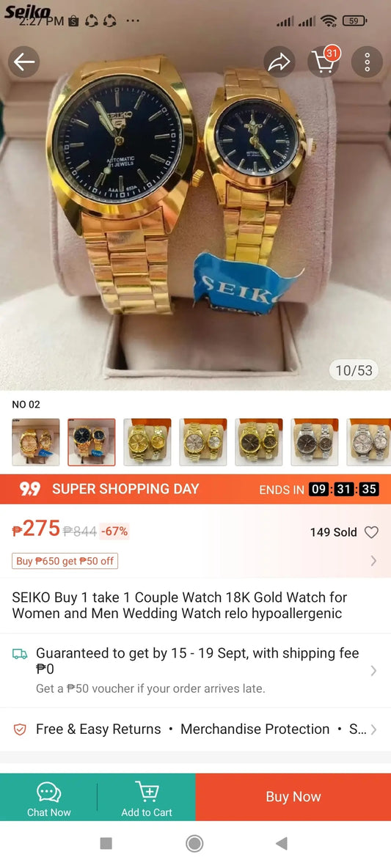Expand the Buy ₱650 get ₱50 off voucher row
The height and width of the screenshot is (868, 391).
(195, 561)
